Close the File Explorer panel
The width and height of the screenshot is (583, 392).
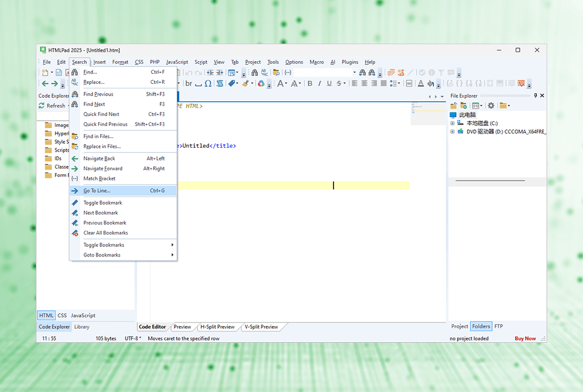pos(542,96)
